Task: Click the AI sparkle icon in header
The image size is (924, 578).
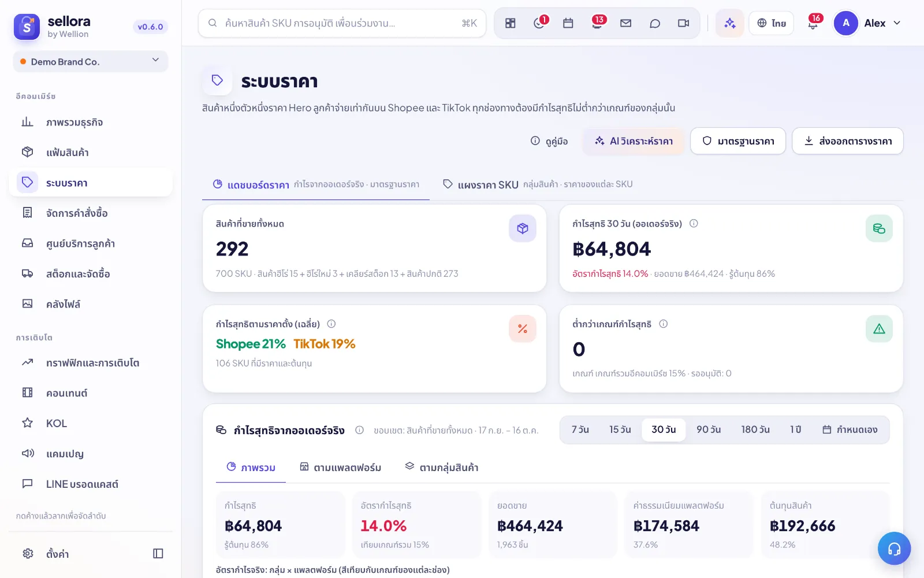Action: [x=730, y=23]
